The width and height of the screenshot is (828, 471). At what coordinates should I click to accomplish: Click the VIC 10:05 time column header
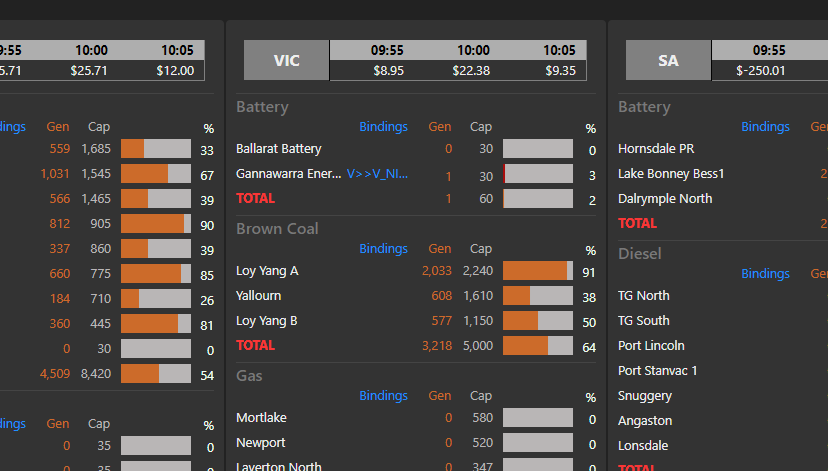559,50
